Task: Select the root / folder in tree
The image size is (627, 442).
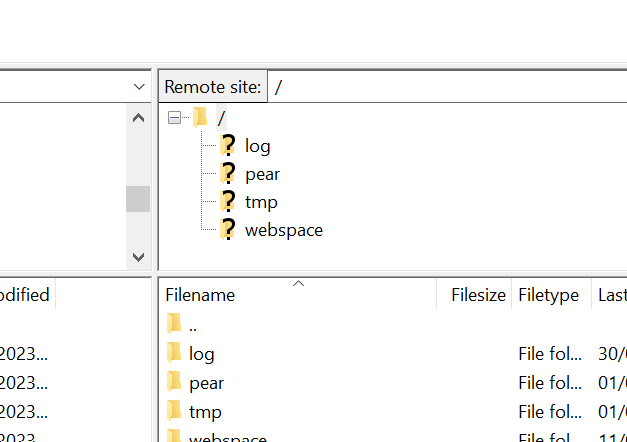Action: click(x=221, y=118)
